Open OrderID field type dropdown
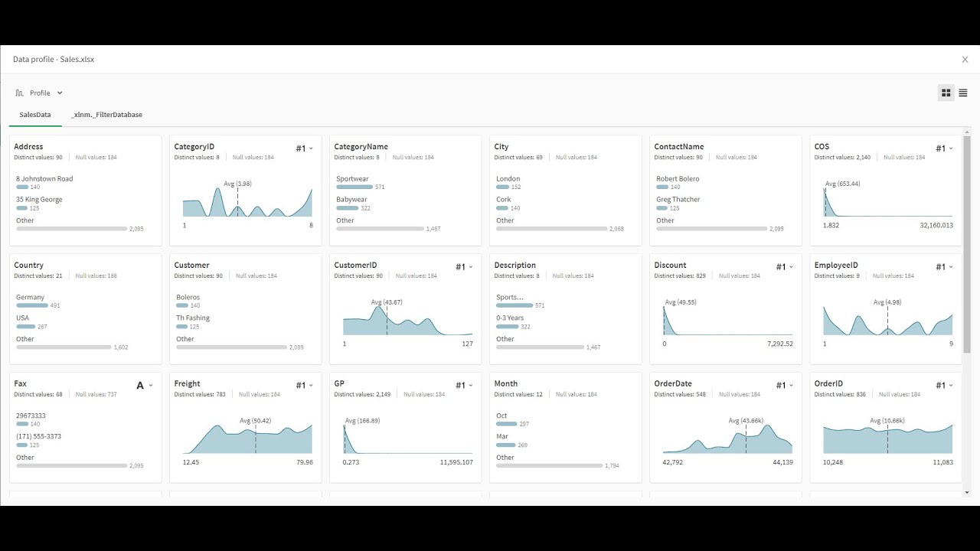 [945, 386]
